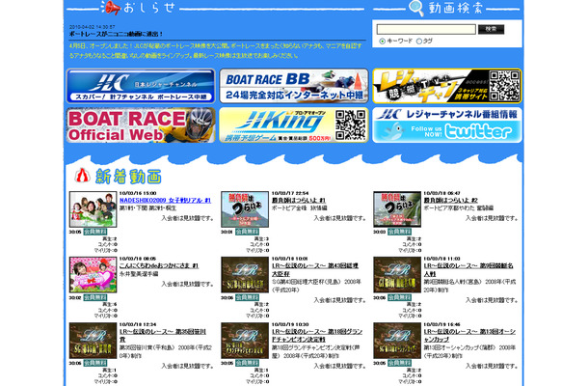The width and height of the screenshot is (588, 386).
Task: Click the black 検索 search button
Action: point(491,29)
